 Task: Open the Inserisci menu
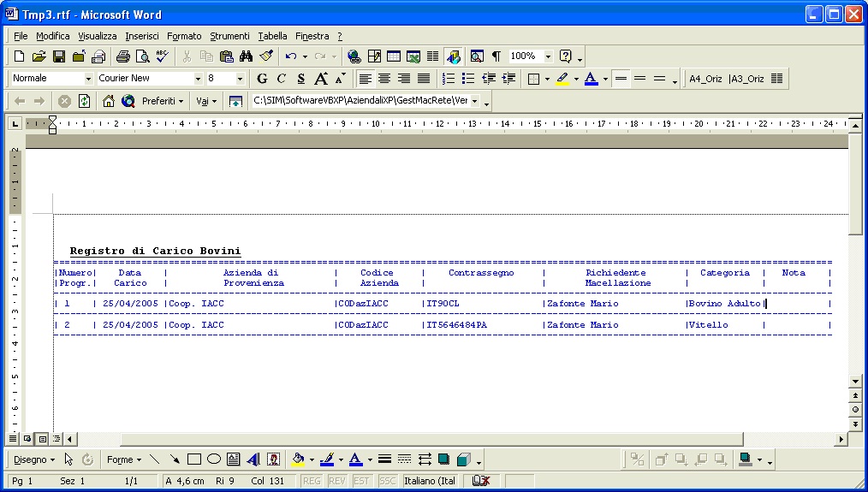(x=142, y=36)
